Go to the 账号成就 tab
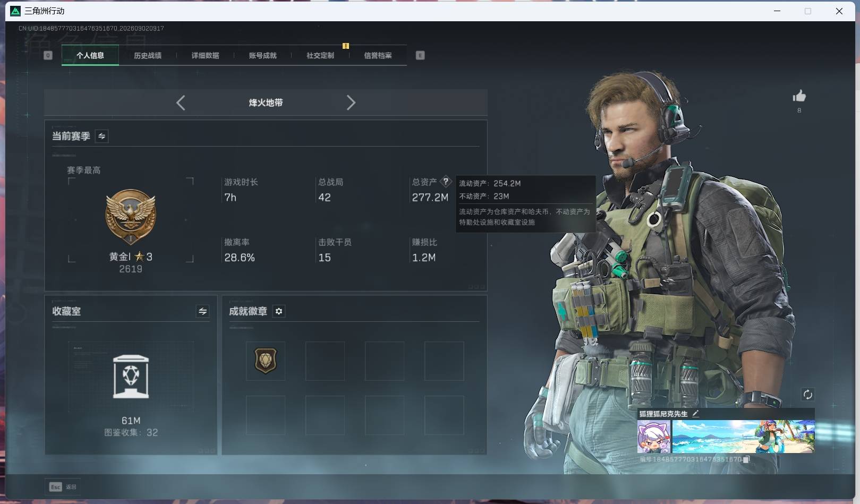The height and width of the screenshot is (504, 860). coord(262,55)
